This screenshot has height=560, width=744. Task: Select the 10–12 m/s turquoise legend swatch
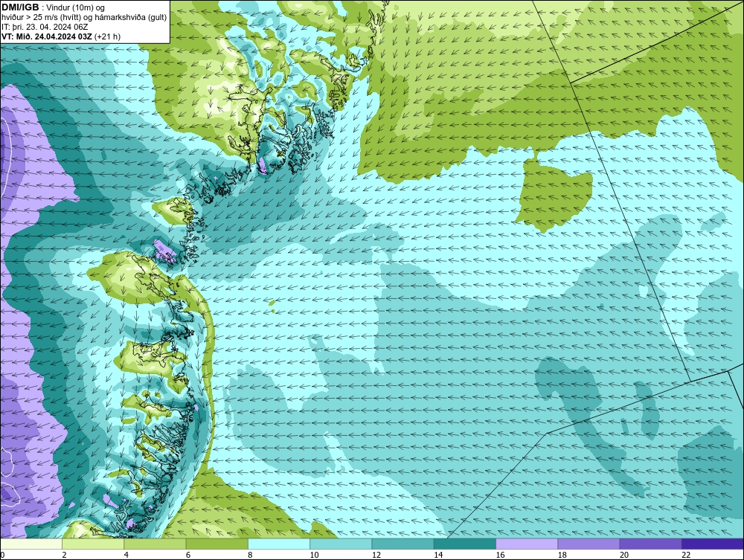click(x=341, y=544)
